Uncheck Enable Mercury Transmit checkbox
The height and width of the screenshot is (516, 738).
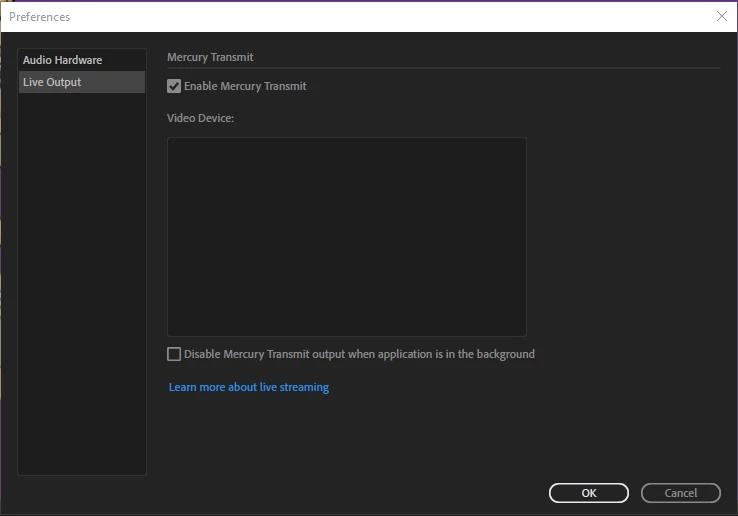click(x=174, y=86)
